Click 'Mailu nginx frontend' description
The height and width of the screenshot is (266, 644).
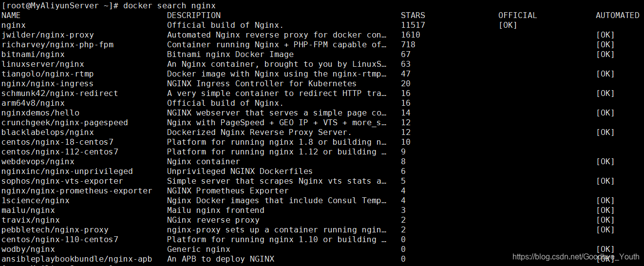pos(216,210)
